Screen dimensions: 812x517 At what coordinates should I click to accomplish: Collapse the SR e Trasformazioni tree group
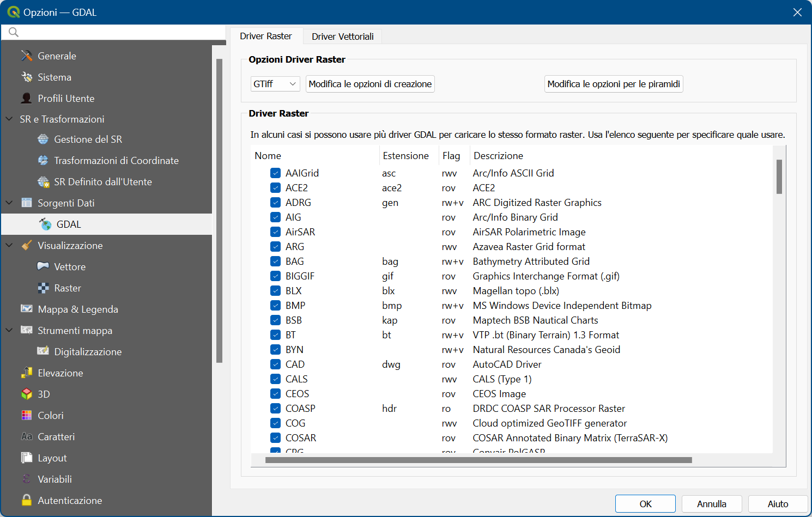click(x=9, y=119)
